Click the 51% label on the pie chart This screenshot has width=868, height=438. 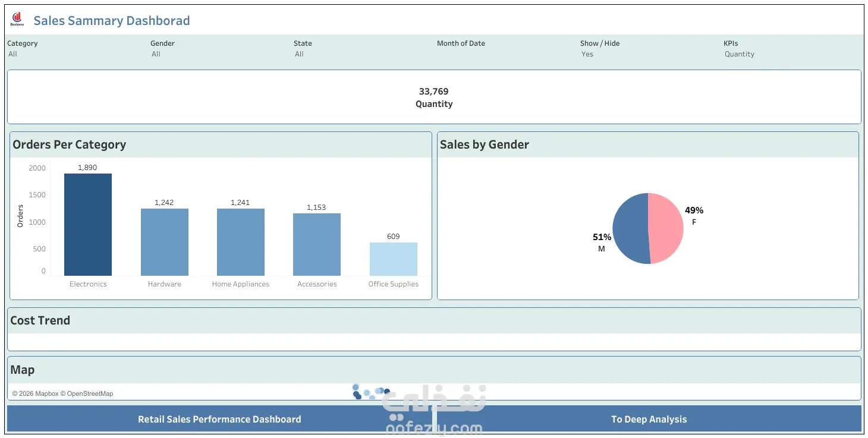(602, 237)
